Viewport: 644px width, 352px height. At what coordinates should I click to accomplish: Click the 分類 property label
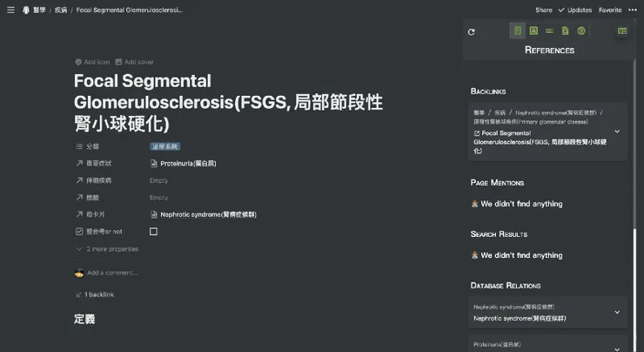click(x=93, y=146)
